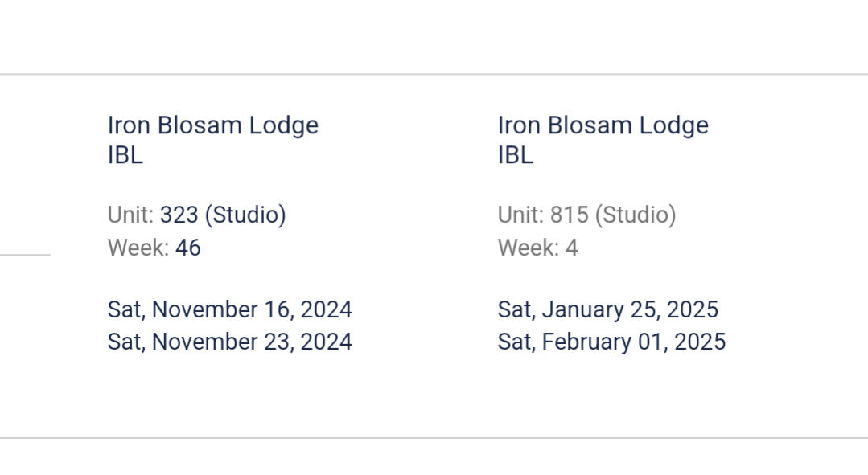Click the (Studio) text for unit 815
The width and height of the screenshot is (868, 475).
636,215
